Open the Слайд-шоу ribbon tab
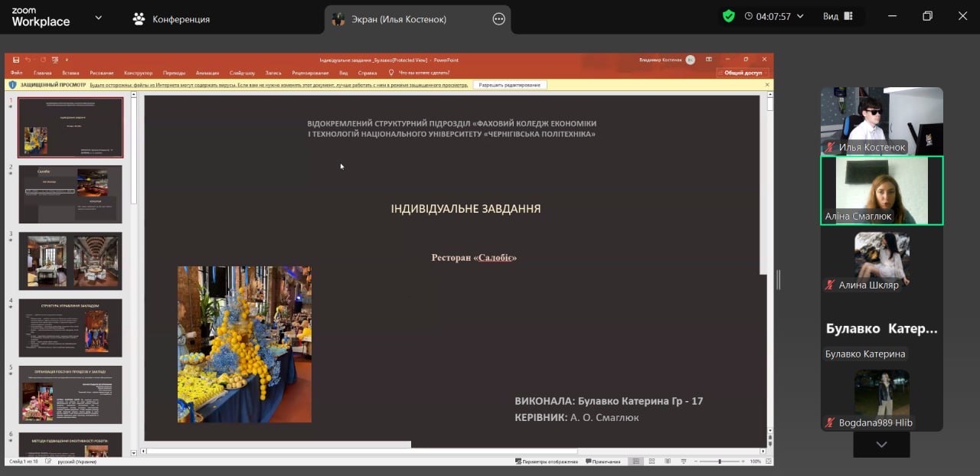 click(243, 73)
